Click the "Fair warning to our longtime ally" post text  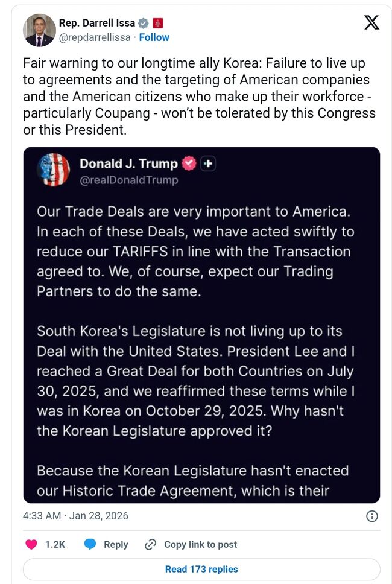pyautogui.click(x=199, y=97)
